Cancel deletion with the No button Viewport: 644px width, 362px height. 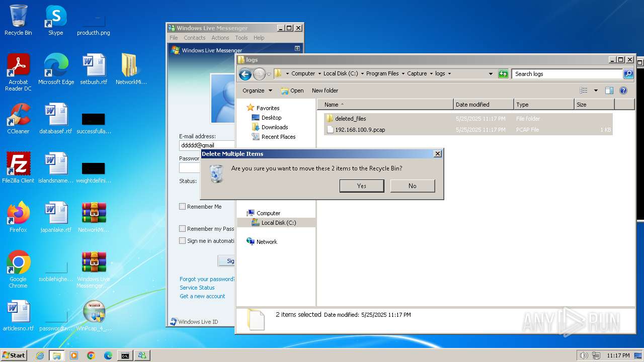pyautogui.click(x=413, y=186)
